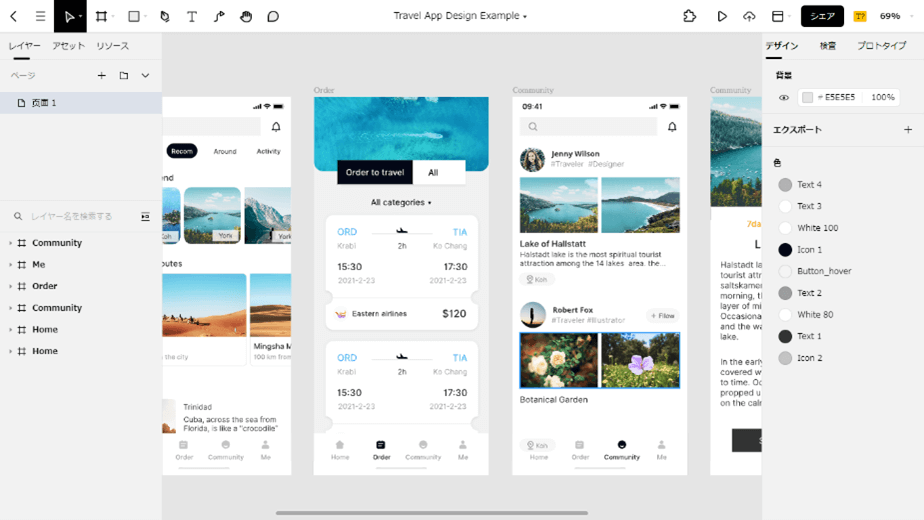Open the Move tool options arrow
The width and height of the screenshot is (924, 520).
[80, 17]
